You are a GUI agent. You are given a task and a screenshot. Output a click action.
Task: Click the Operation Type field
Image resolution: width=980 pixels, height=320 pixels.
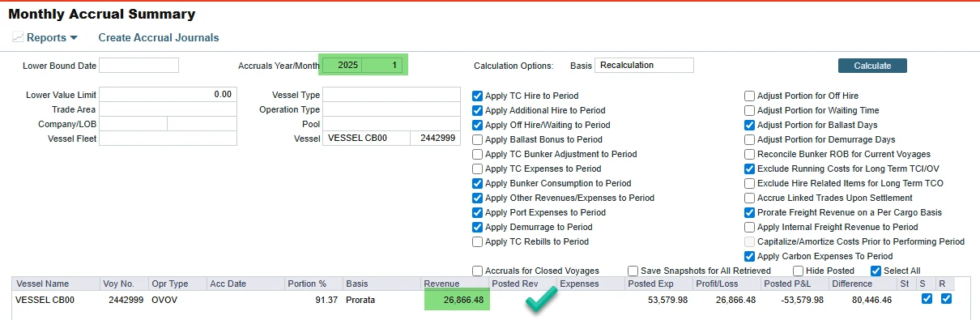pos(391,109)
